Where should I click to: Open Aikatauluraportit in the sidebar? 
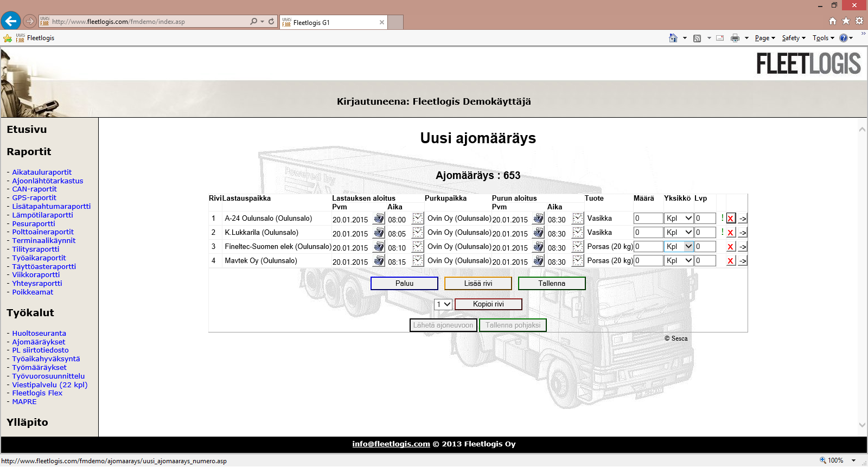(42, 172)
